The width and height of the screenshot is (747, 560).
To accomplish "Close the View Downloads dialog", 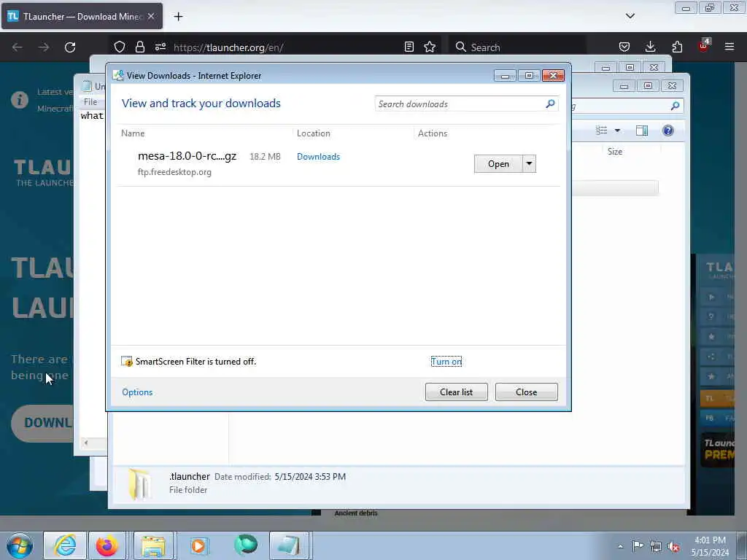I will pyautogui.click(x=527, y=392).
